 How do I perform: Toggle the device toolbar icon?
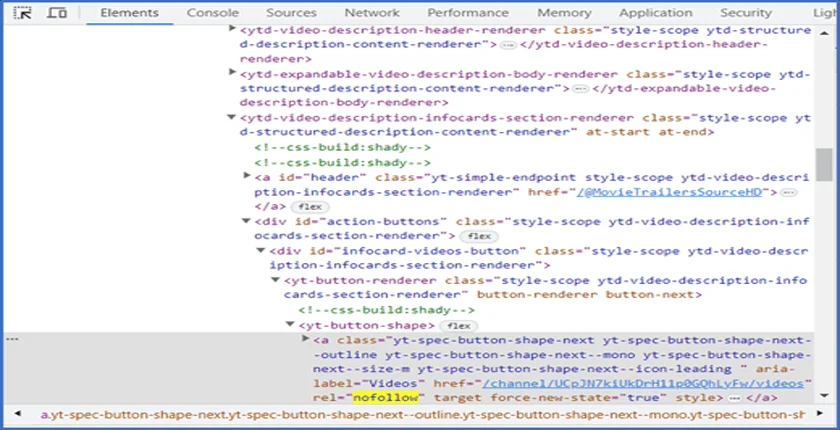56,13
